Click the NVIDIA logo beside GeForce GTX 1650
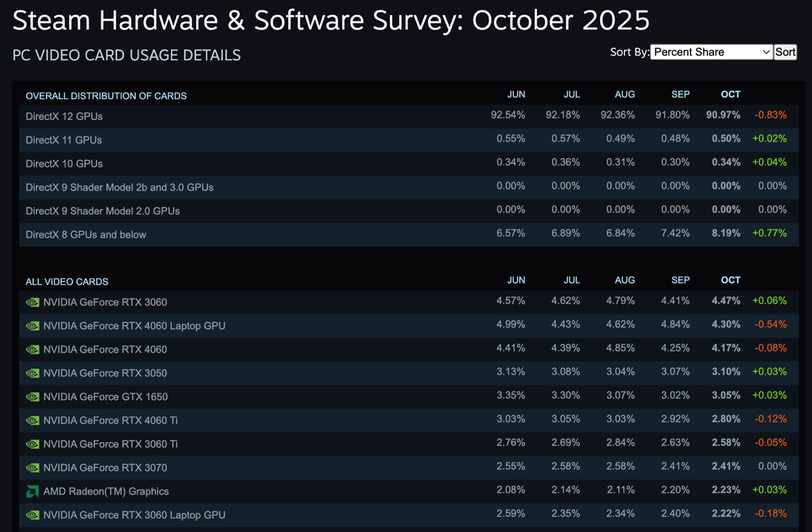 click(32, 396)
